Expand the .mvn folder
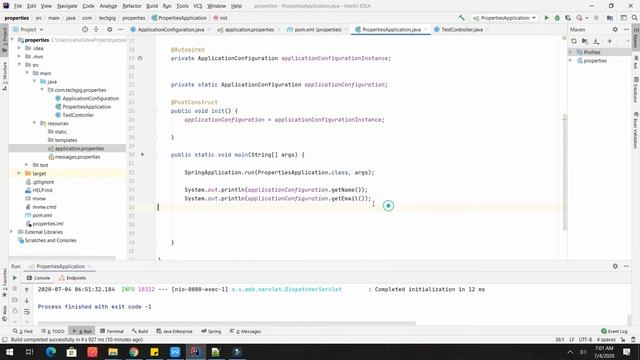 tap(19, 56)
